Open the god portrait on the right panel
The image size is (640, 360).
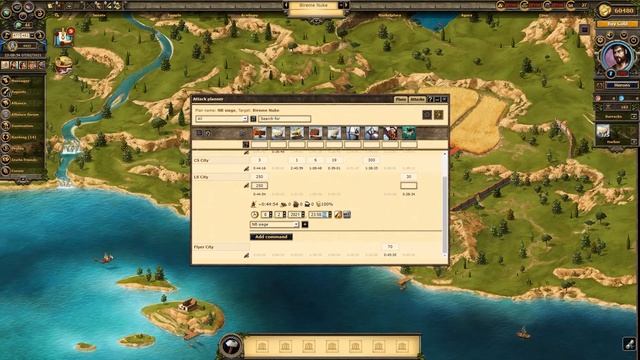click(x=619, y=57)
